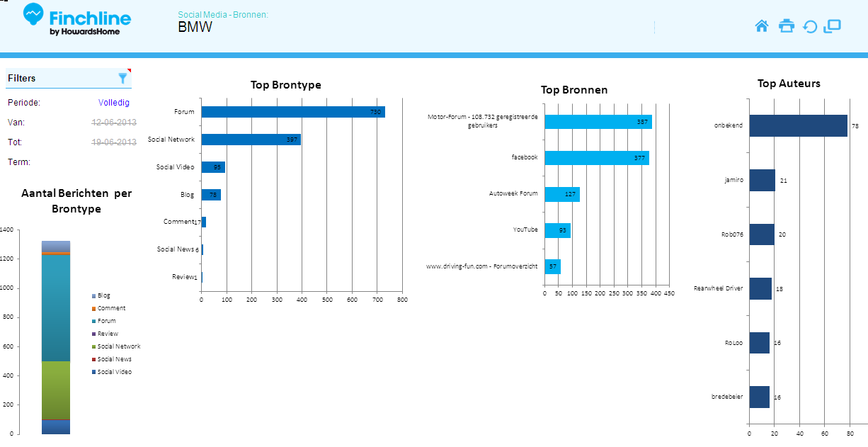Click the teal Forum segment of stacked column
Viewport: 868px width, 447px height.
pos(56,307)
